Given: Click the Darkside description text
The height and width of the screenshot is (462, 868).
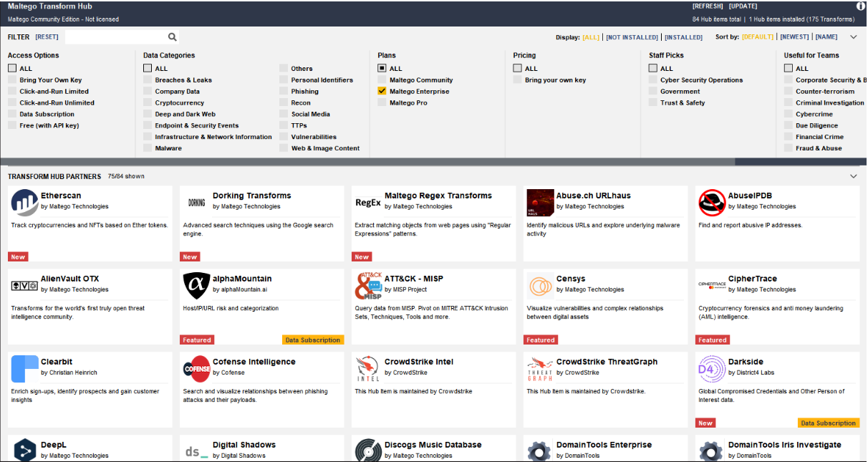Looking at the screenshot, I should click(771, 395).
